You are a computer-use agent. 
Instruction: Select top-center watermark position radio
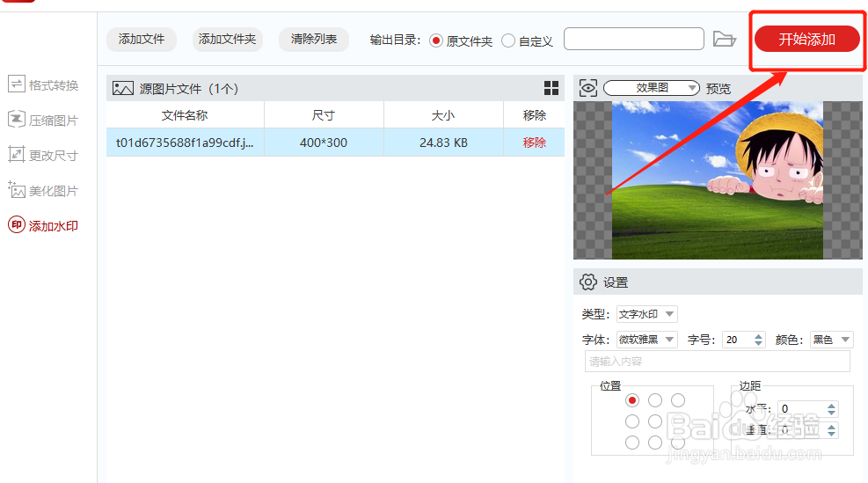coord(655,400)
